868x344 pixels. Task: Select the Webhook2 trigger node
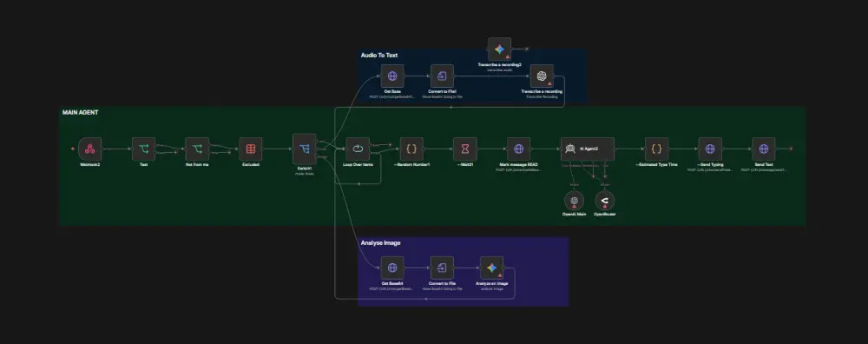click(89, 149)
